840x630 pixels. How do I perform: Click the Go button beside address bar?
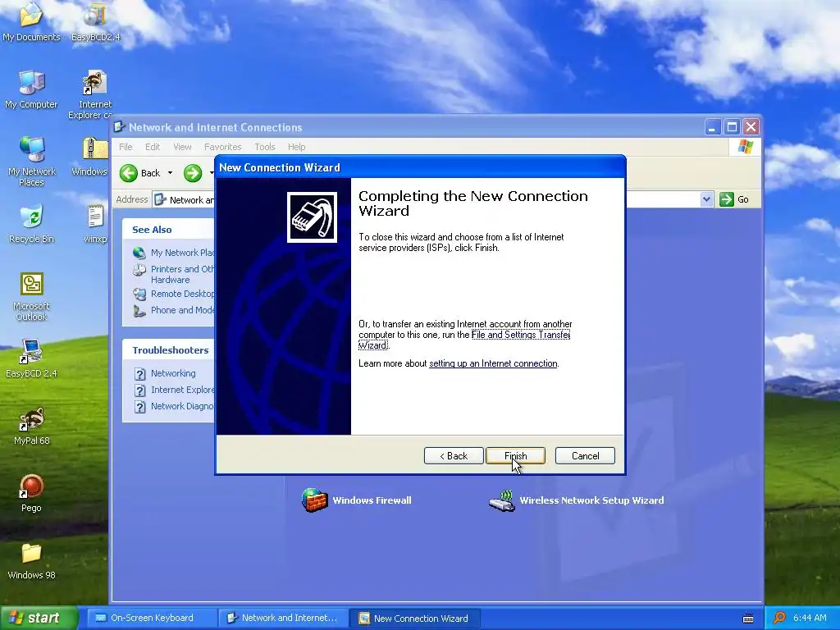(x=734, y=199)
